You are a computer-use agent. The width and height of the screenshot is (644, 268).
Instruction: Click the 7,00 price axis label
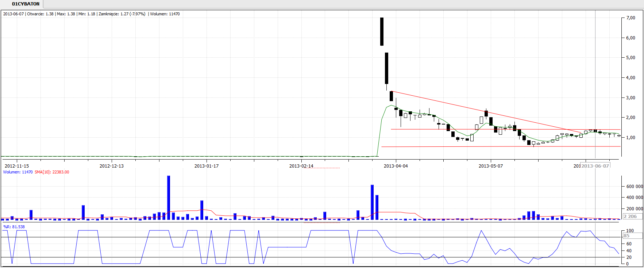coord(630,18)
